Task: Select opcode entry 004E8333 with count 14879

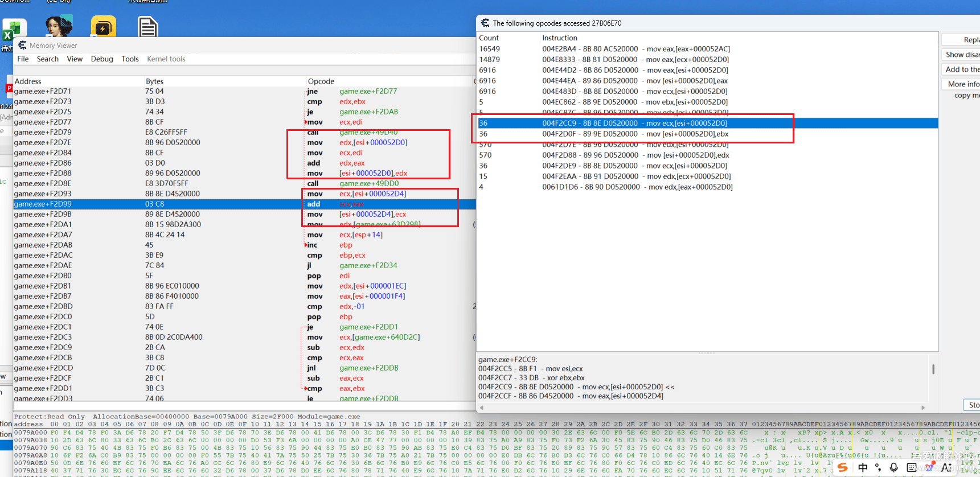Action: point(707,59)
